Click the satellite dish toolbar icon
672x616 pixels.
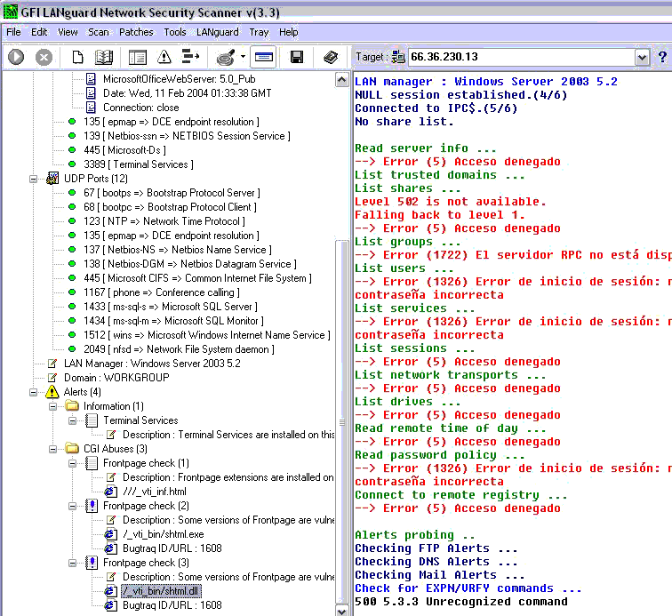226,57
